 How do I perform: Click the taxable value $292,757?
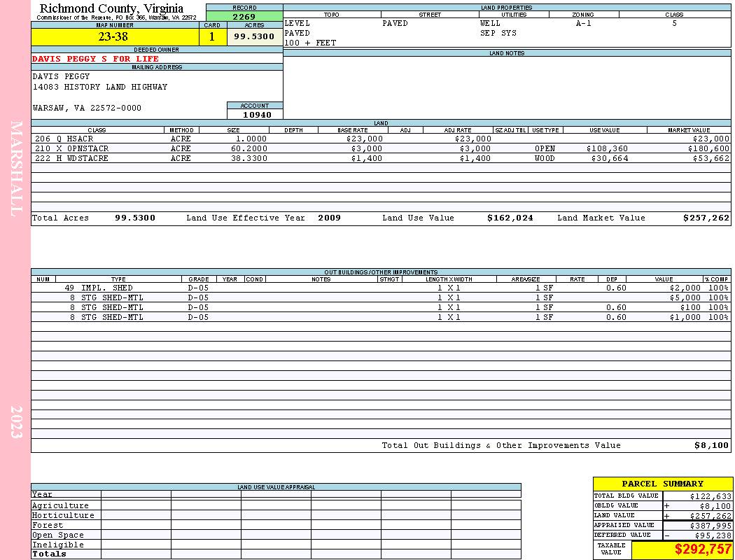703,549
